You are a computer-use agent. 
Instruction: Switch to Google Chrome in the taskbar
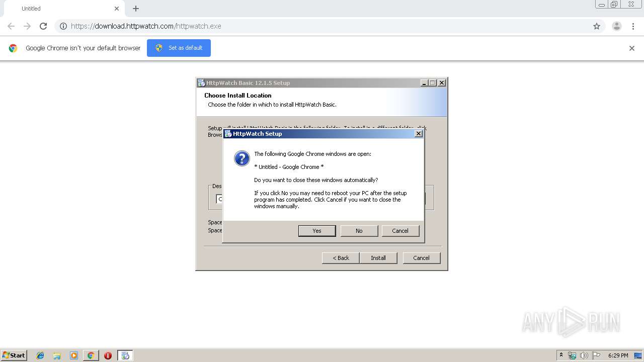pos(91,355)
